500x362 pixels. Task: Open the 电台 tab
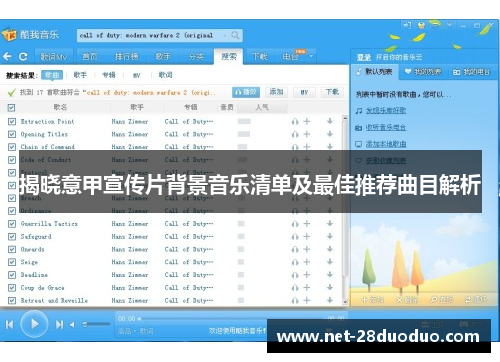(291, 57)
